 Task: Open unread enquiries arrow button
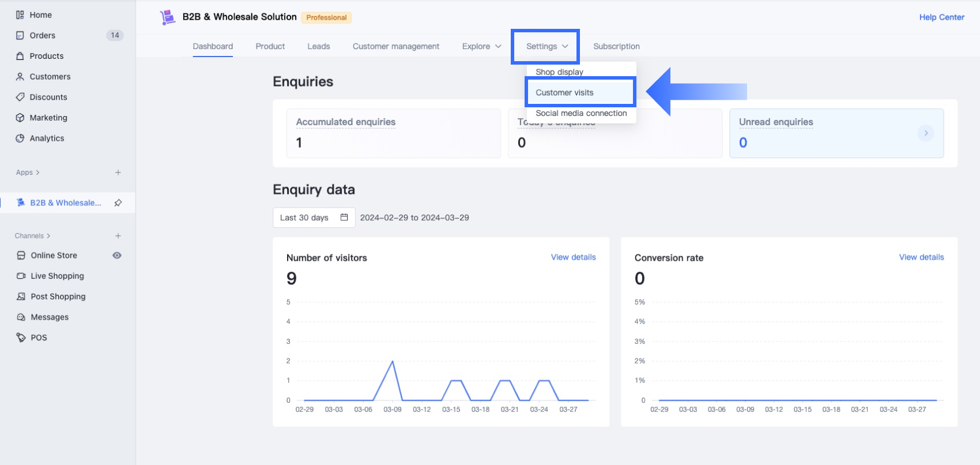(x=926, y=133)
